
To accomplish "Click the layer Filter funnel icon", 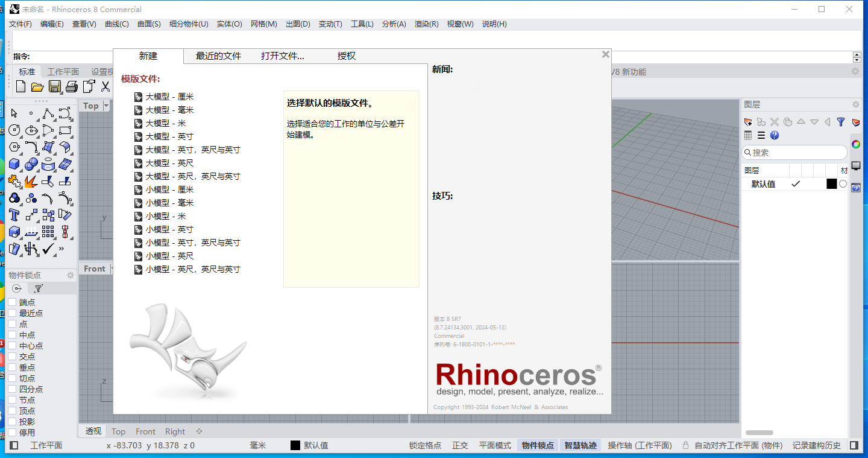I will point(841,122).
